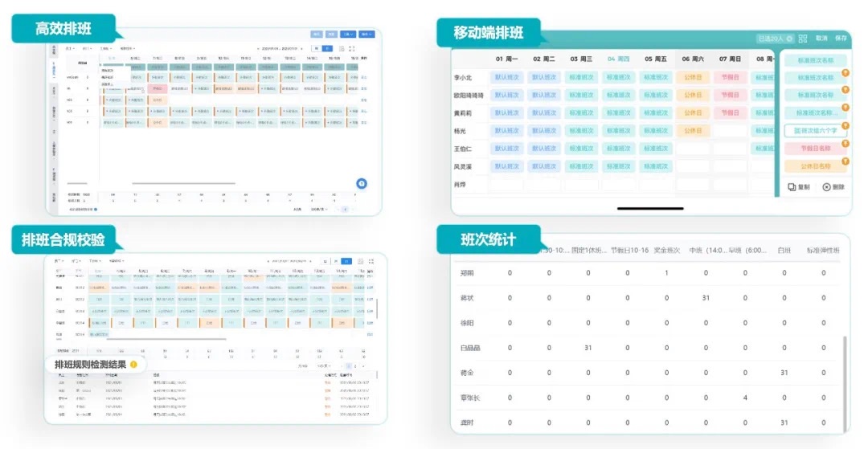This screenshot has height=449, width=868.
Task: Open last blue dropdown button in 高效排班 header
Action: 366,35
